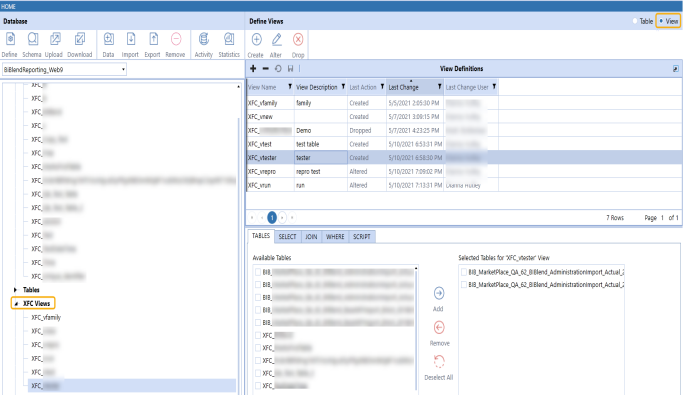Select XFC_vfamily in the tree
Image resolution: width=683 pixels, height=395 pixels.
point(46,317)
